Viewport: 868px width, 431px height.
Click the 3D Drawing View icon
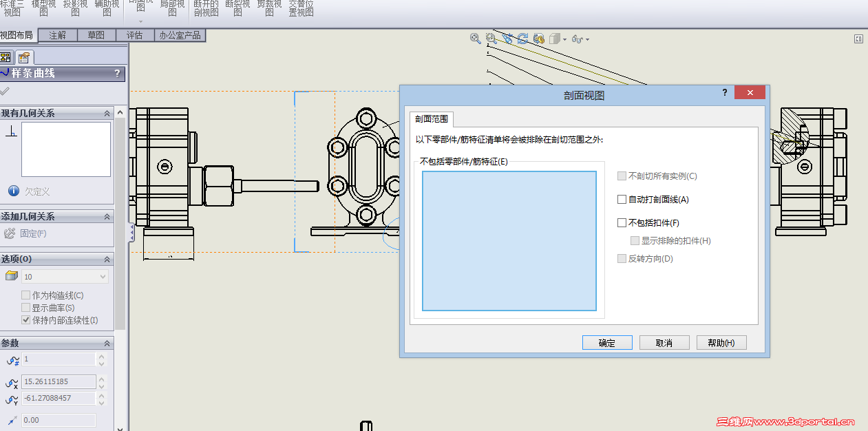tap(539, 39)
